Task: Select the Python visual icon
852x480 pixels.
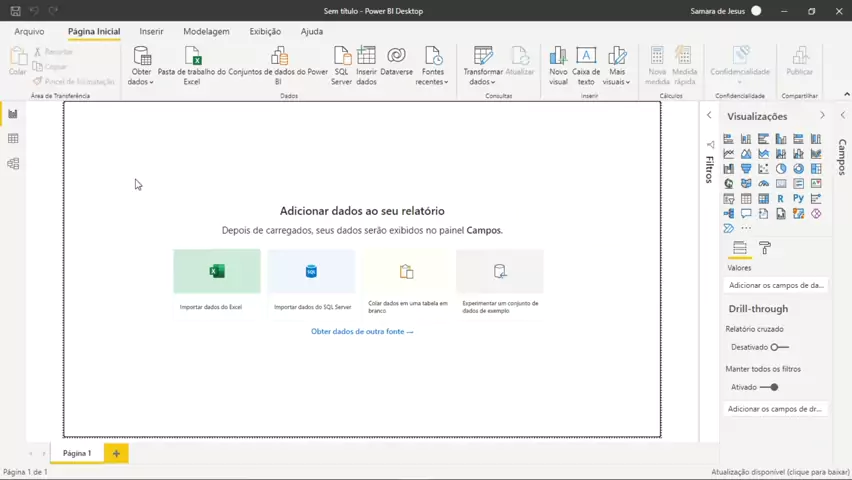Action: (x=798, y=198)
